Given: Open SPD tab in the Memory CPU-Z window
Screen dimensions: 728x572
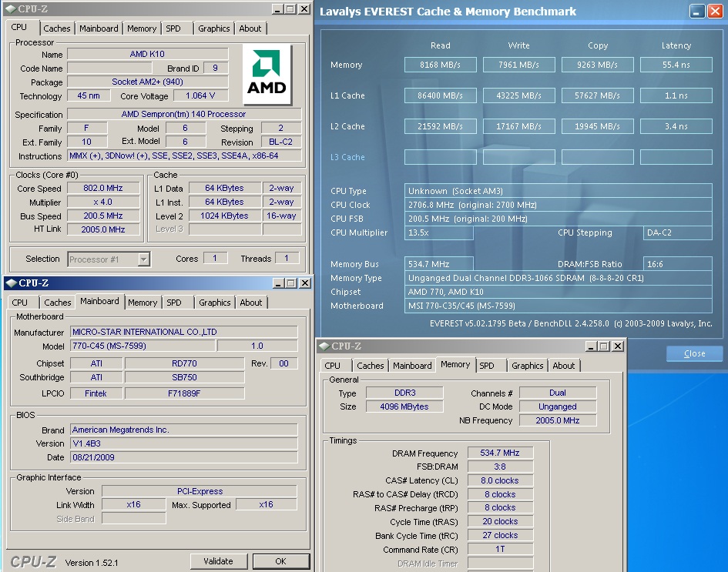Looking at the screenshot, I should pyautogui.click(x=487, y=366).
